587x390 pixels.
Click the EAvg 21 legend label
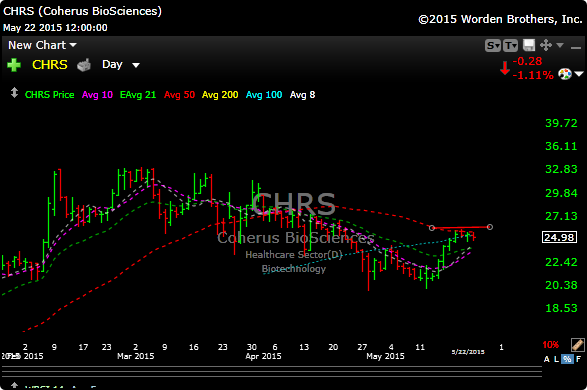(x=138, y=95)
